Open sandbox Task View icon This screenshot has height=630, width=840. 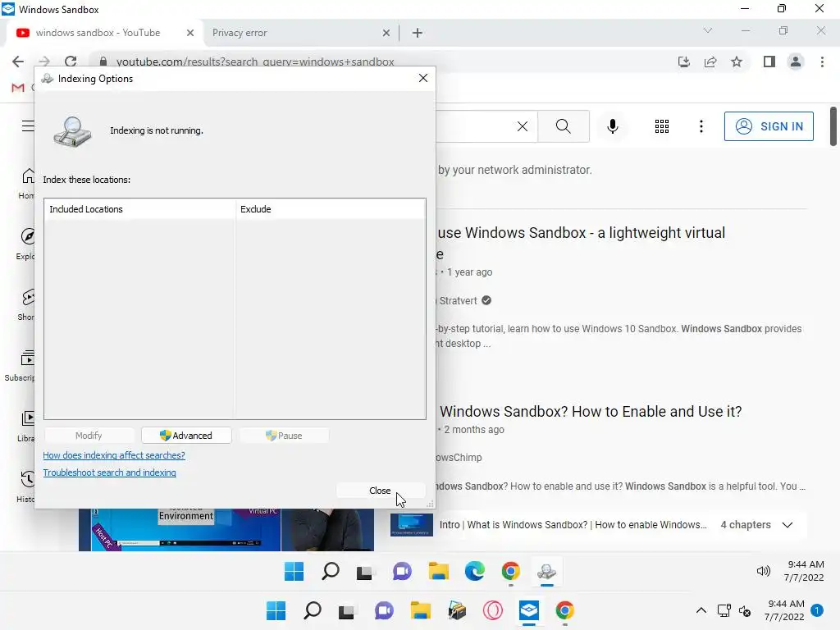point(365,573)
